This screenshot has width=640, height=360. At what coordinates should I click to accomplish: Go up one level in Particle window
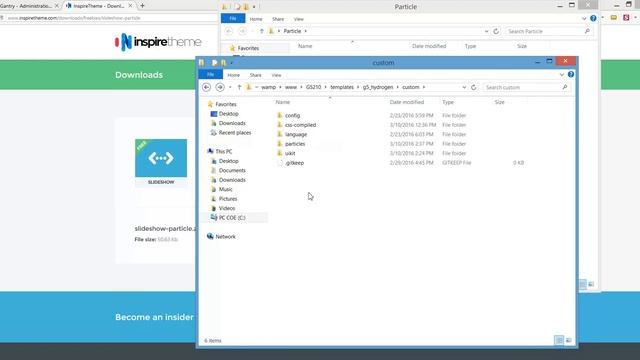[262, 31]
